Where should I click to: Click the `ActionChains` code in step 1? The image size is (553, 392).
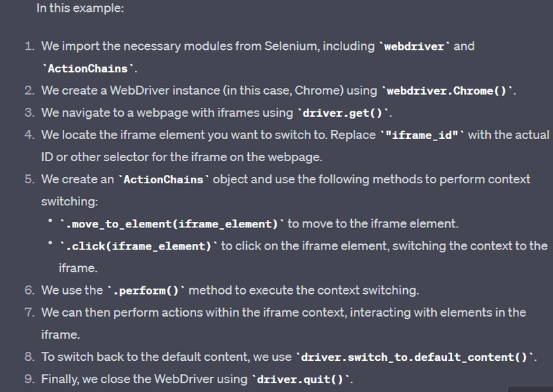point(88,68)
